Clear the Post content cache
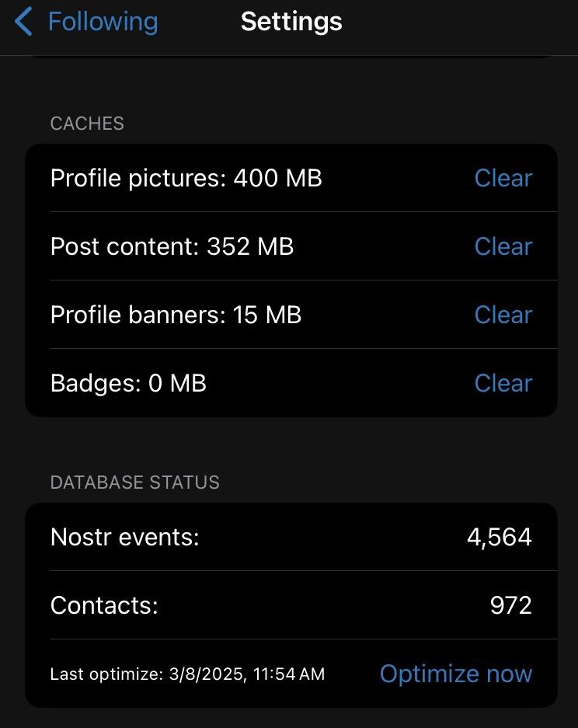Screen dimensions: 578x728 (503, 246)
